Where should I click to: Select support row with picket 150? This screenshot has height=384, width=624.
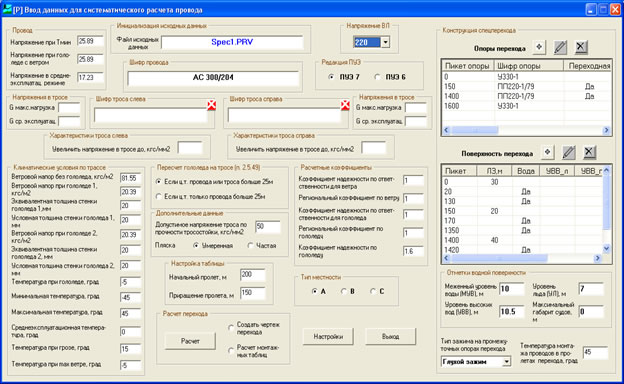(x=526, y=87)
